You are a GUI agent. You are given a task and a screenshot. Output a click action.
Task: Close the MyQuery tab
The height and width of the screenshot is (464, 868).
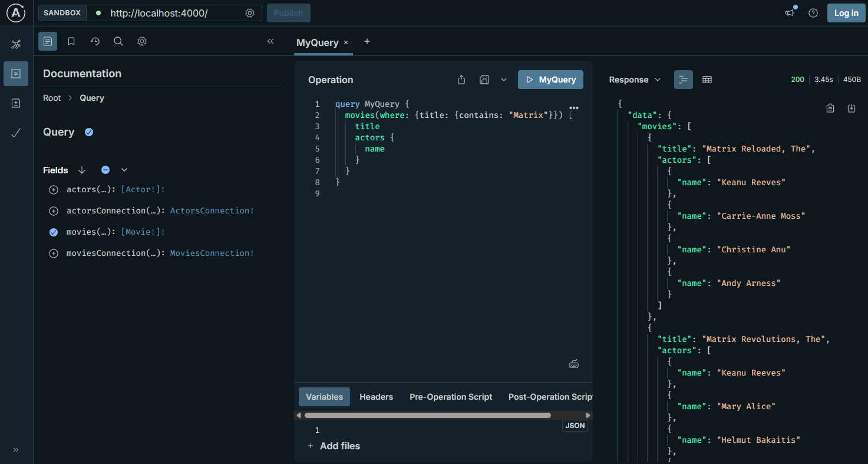(x=346, y=42)
